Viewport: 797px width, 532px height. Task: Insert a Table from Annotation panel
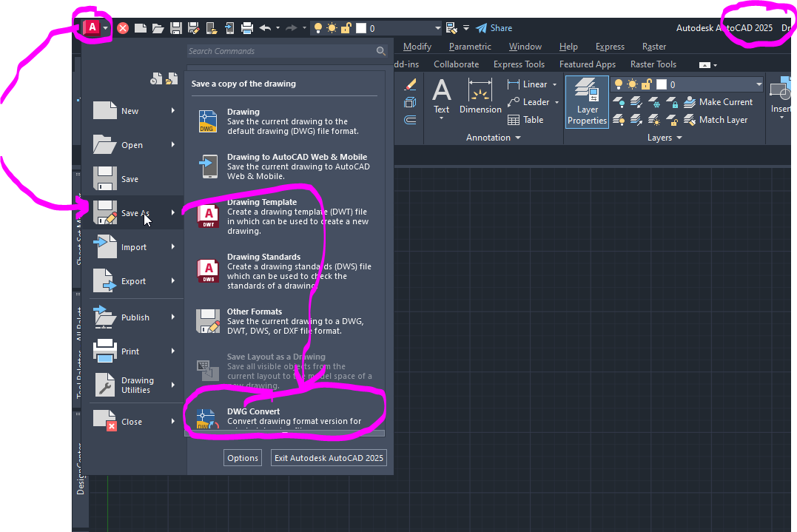point(525,120)
